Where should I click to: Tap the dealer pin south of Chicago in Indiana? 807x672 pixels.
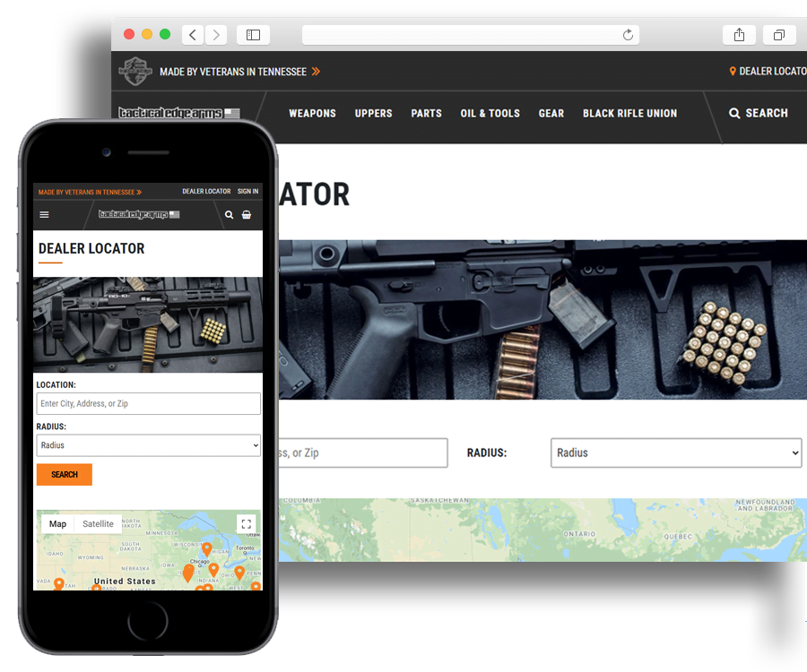pos(213,570)
